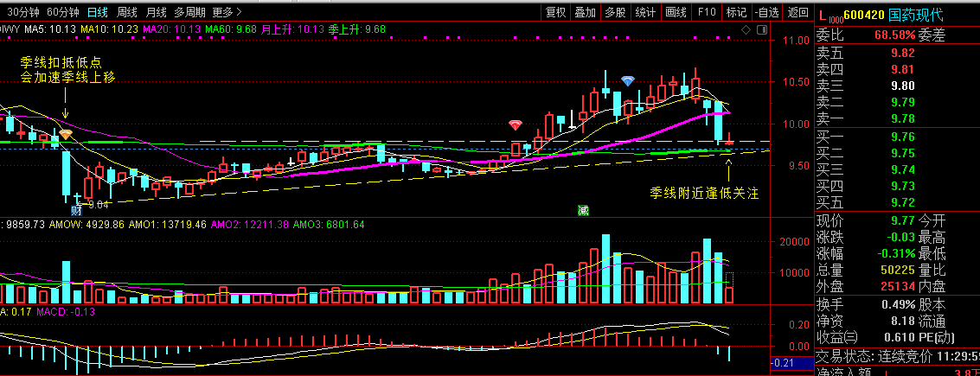Click the AMO1: 13719.46 label

click(x=168, y=224)
